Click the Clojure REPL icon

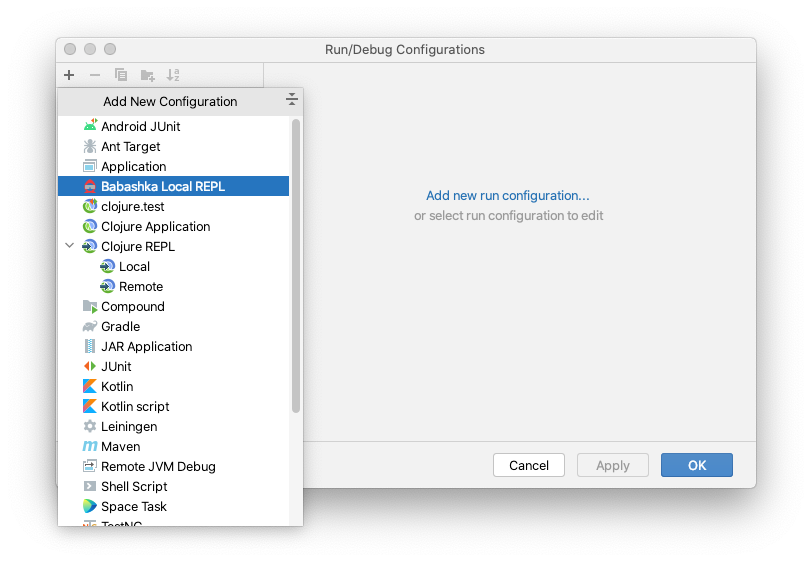[90, 247]
